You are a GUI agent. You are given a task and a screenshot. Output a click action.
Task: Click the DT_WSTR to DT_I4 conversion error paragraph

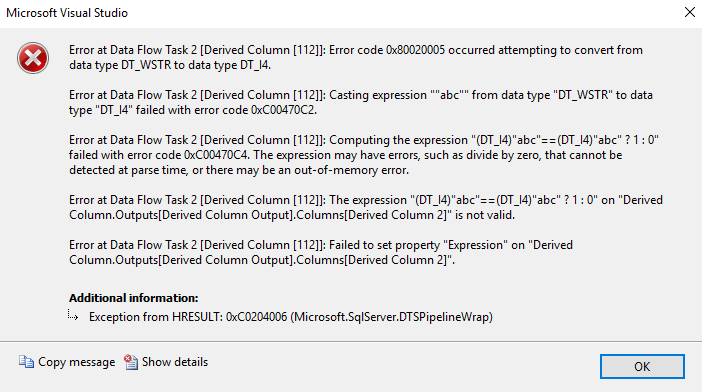tap(356, 57)
